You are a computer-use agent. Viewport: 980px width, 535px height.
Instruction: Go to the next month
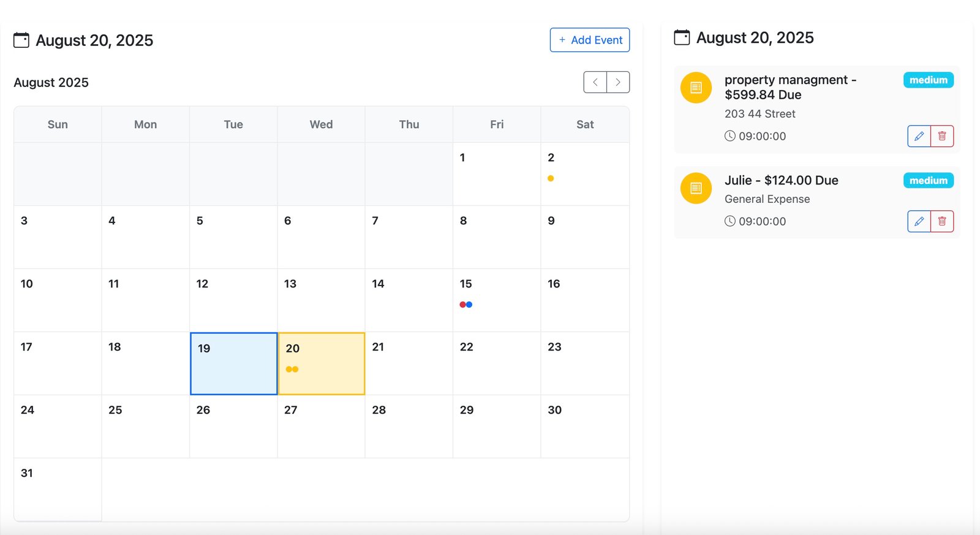point(618,82)
